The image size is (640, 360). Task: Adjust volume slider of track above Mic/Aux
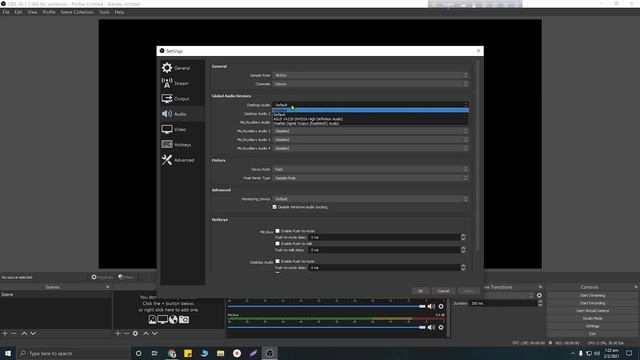(327, 306)
